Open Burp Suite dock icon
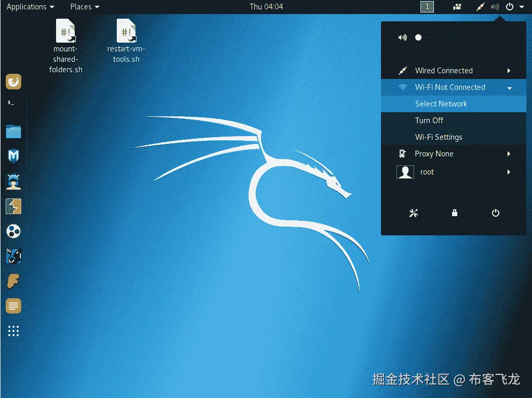 13,206
